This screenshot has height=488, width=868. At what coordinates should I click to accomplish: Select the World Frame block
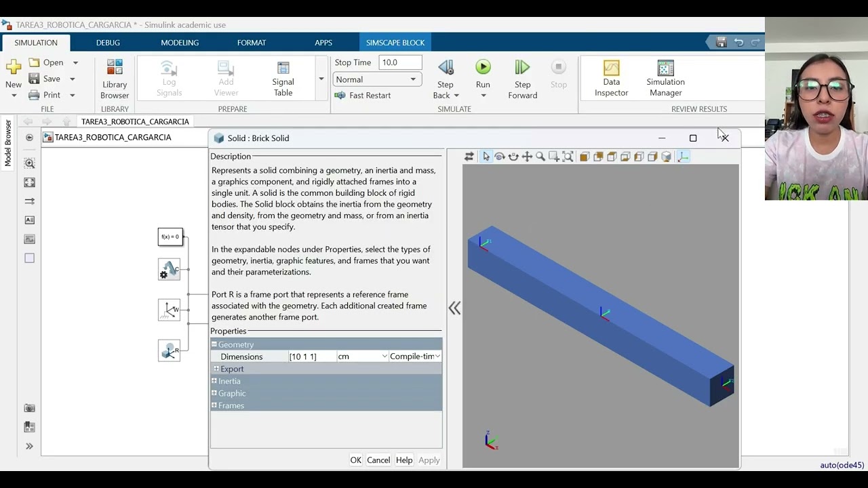(x=170, y=310)
